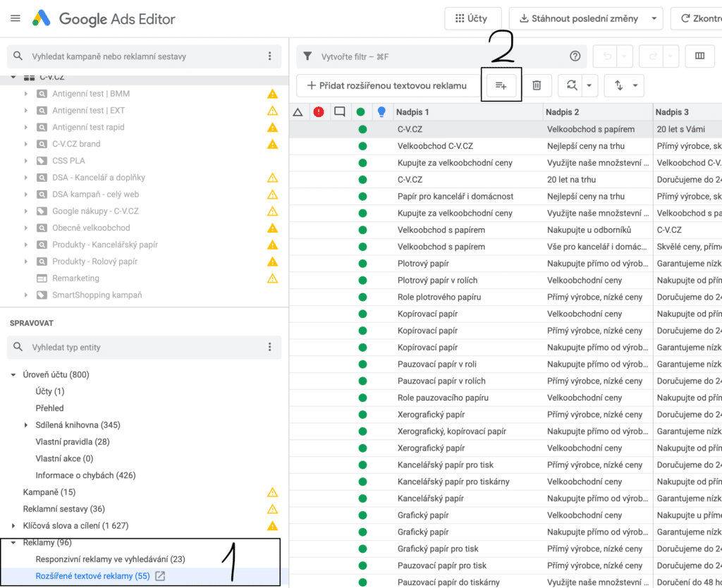Focus campaign and ad group search field

click(144, 56)
